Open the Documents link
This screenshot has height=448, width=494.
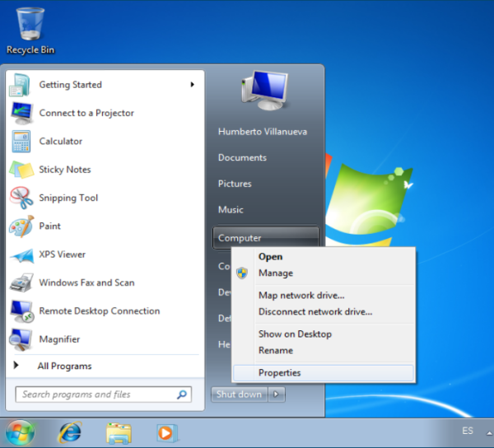click(x=242, y=157)
